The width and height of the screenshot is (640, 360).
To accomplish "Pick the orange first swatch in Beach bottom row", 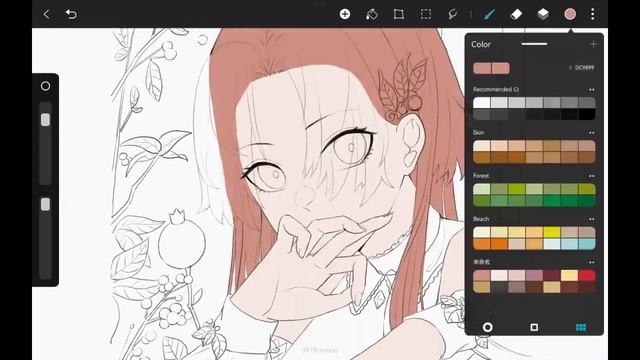I will pyautogui.click(x=482, y=244).
